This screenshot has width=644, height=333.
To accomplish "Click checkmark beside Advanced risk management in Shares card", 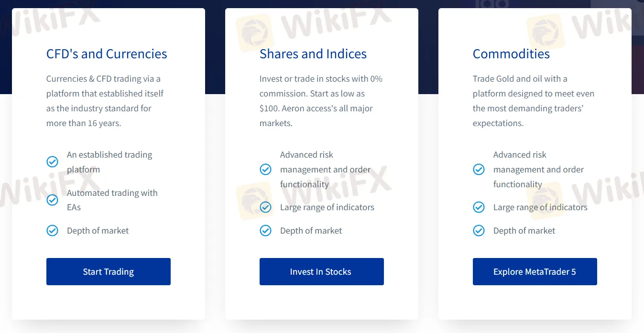I will [265, 170].
